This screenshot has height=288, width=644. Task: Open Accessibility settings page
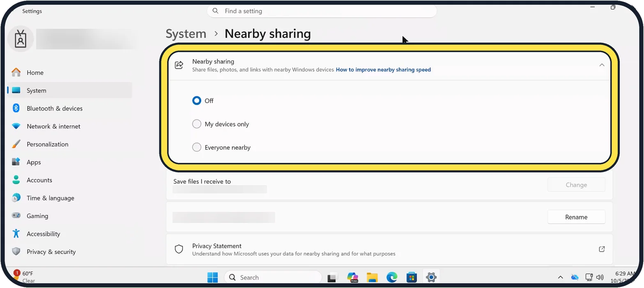click(x=69, y=234)
